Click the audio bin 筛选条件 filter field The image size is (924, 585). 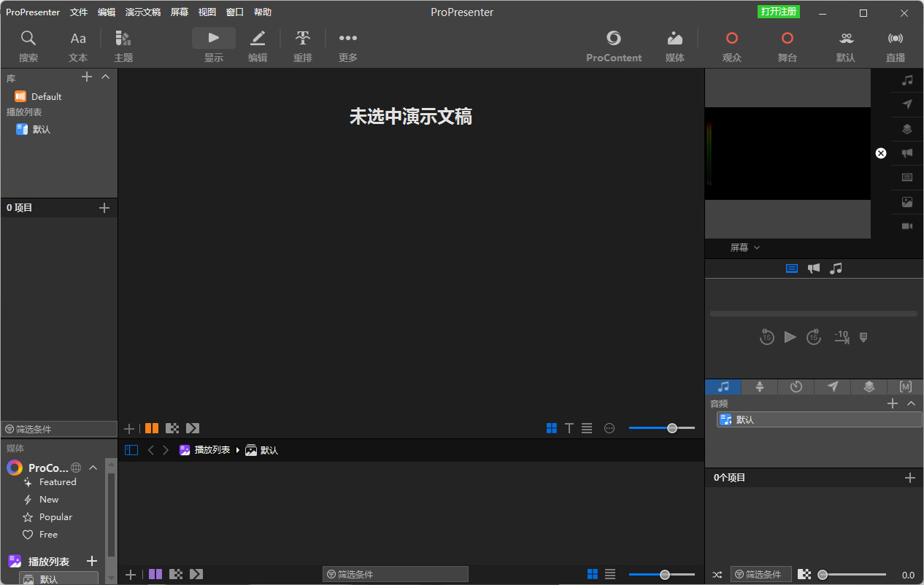click(761, 574)
